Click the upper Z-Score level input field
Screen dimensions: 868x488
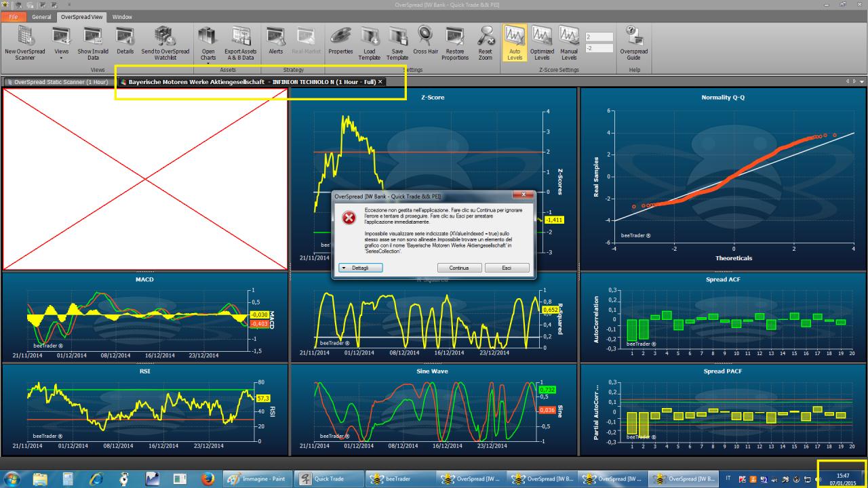(599, 37)
